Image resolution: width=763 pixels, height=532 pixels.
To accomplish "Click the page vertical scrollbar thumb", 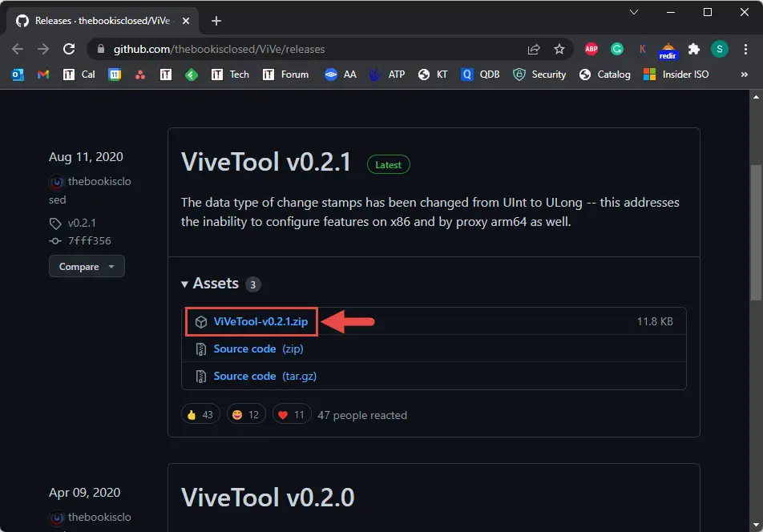I will 756,233.
